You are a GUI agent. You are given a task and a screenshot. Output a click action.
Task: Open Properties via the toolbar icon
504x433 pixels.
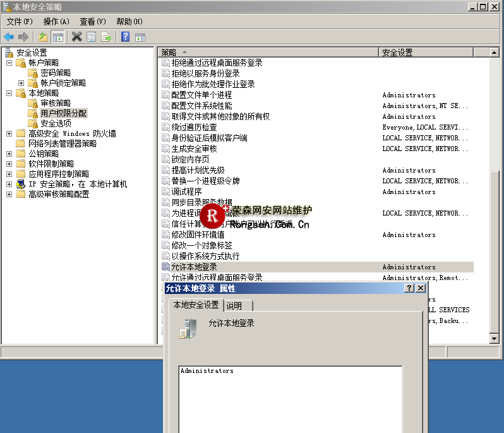(x=92, y=37)
